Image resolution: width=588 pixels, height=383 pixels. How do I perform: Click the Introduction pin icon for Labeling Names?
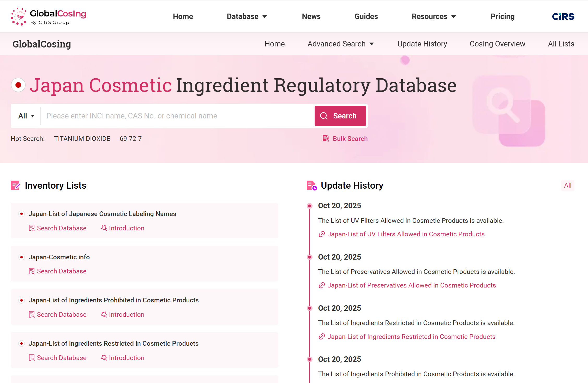104,228
